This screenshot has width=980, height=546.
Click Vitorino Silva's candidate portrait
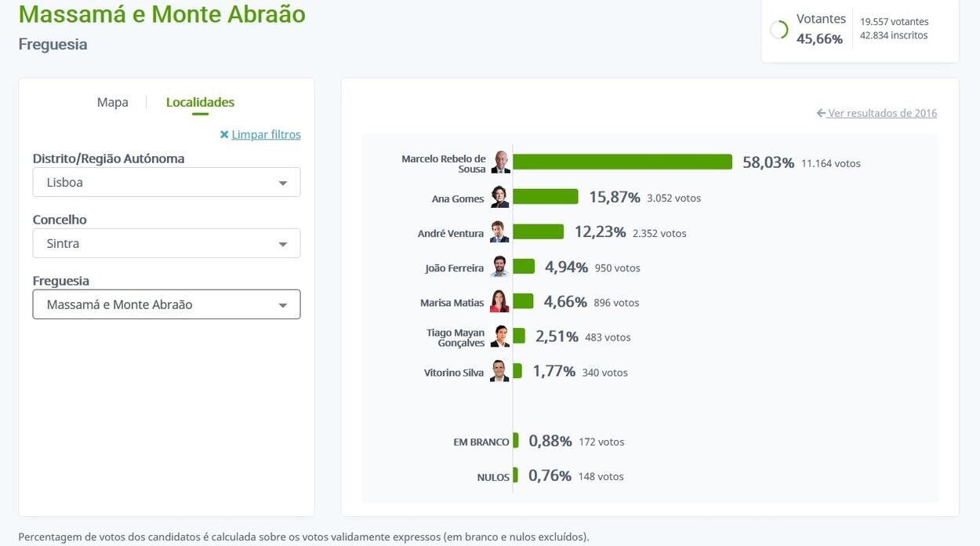click(499, 371)
